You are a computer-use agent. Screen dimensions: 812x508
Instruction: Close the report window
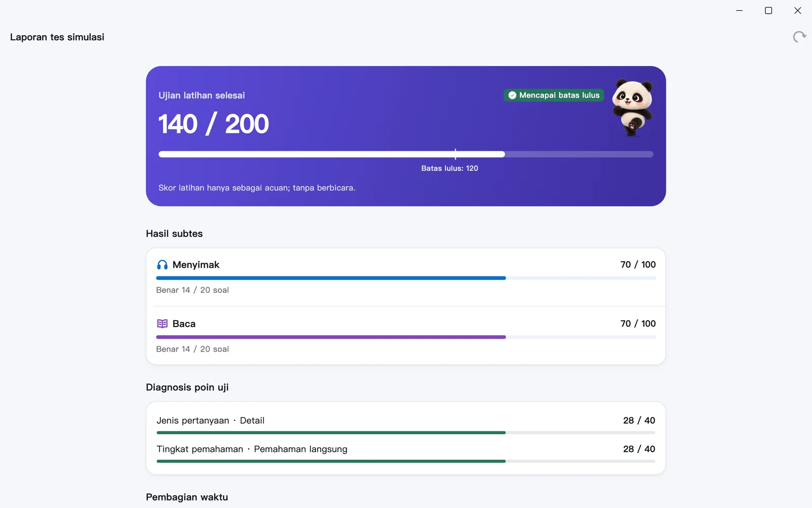[x=798, y=11]
